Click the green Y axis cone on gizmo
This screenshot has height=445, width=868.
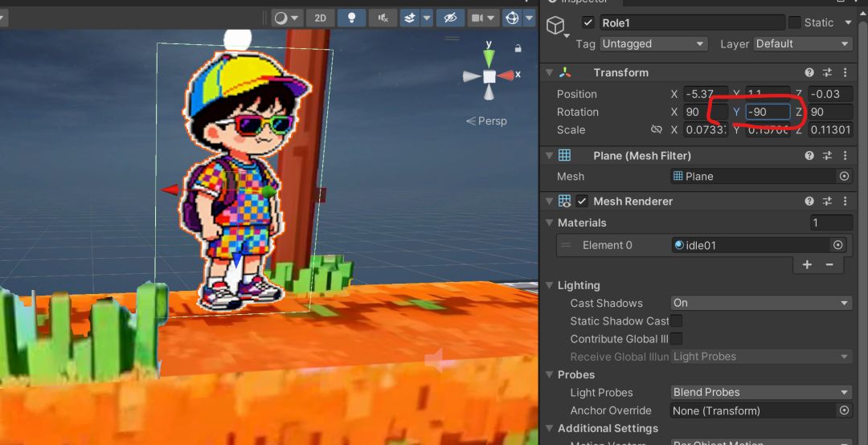489,58
